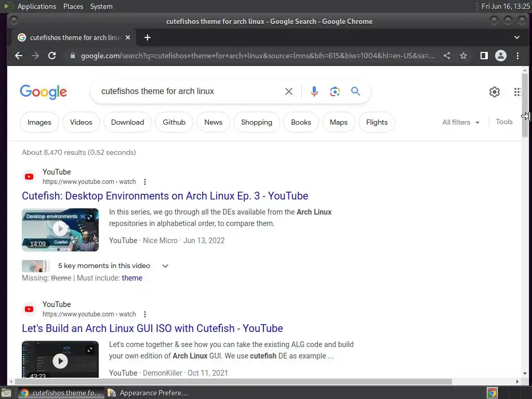Screen dimensions: 532x399
Task: Click the first result's youtube.com URL
Action: (x=89, y=181)
